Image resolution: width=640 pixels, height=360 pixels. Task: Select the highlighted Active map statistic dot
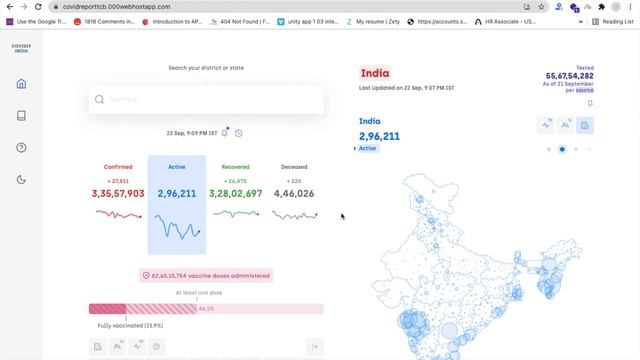(562, 149)
